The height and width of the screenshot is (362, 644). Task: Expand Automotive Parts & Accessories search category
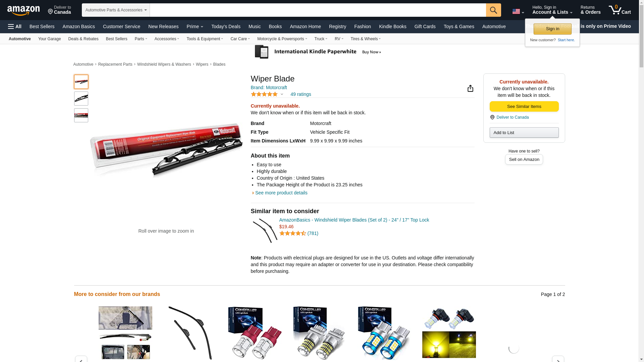click(x=116, y=10)
